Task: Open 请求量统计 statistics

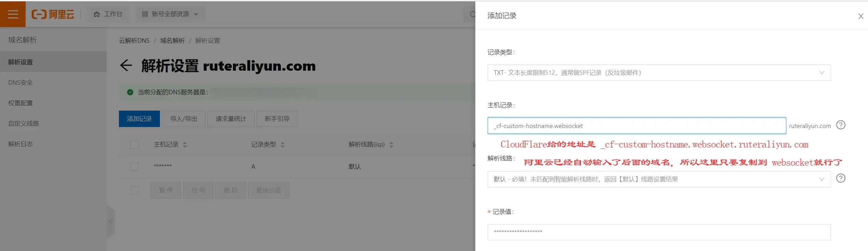Action: pos(231,119)
